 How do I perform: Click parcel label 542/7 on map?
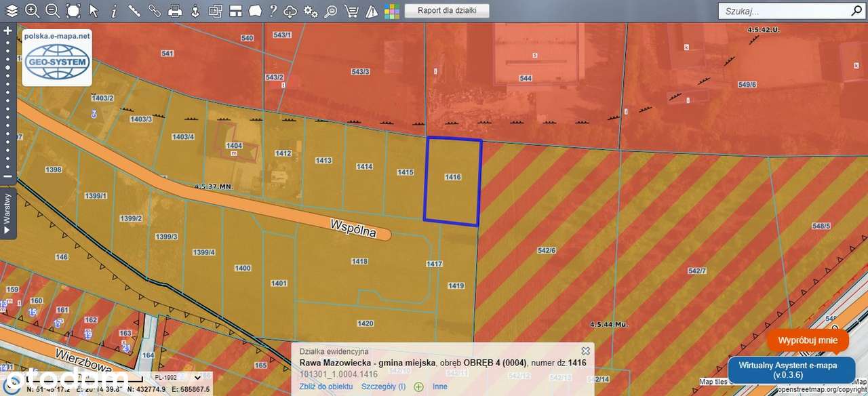[x=697, y=271]
